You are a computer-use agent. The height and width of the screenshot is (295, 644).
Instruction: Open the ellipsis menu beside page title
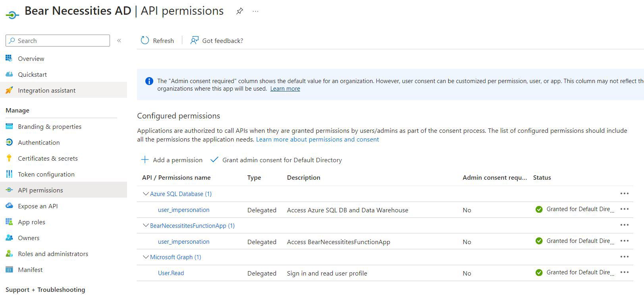coord(255,11)
